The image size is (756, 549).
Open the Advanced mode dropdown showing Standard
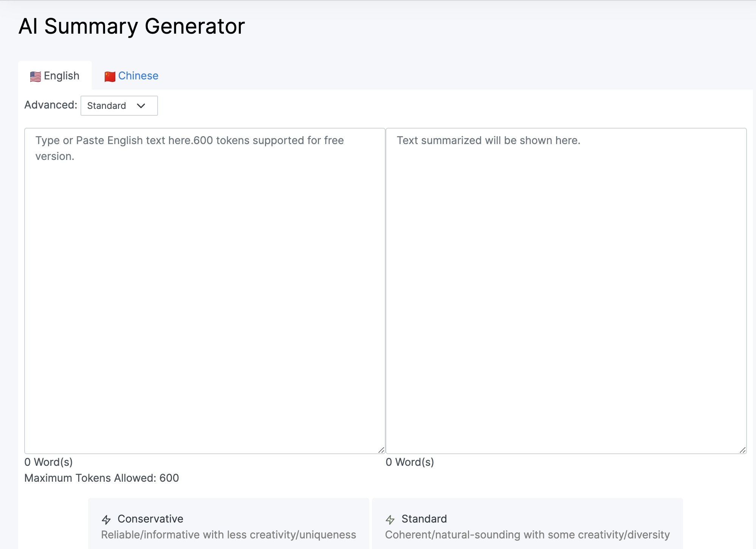(119, 106)
